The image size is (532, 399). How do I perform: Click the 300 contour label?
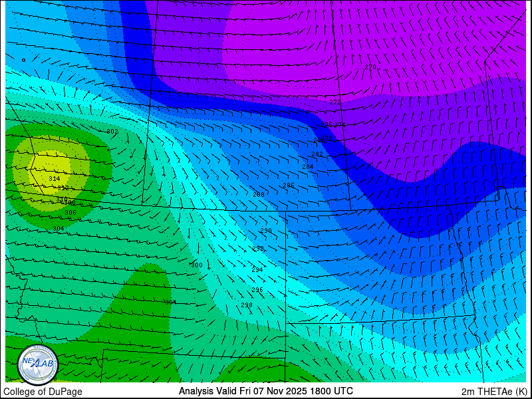[x=197, y=265]
